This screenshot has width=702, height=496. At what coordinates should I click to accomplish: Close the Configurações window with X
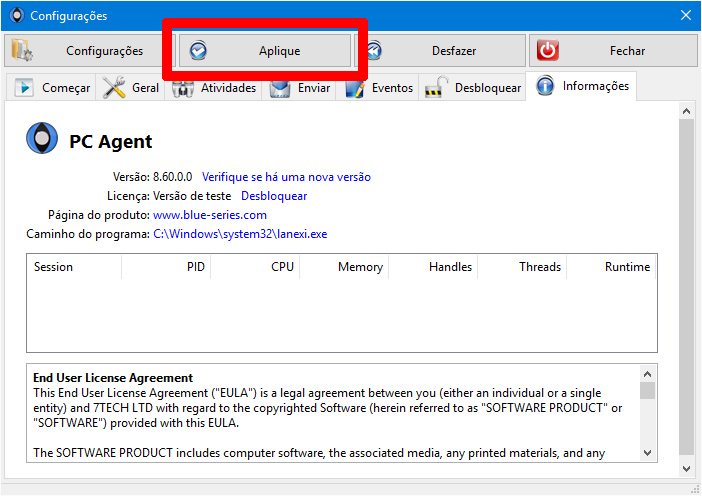click(686, 15)
